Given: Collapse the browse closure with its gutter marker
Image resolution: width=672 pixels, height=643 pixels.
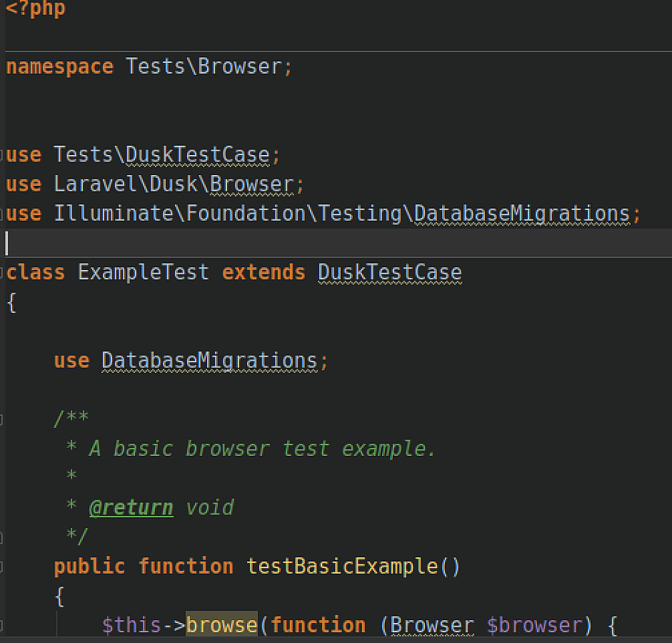Looking at the screenshot, I should point(4,625).
